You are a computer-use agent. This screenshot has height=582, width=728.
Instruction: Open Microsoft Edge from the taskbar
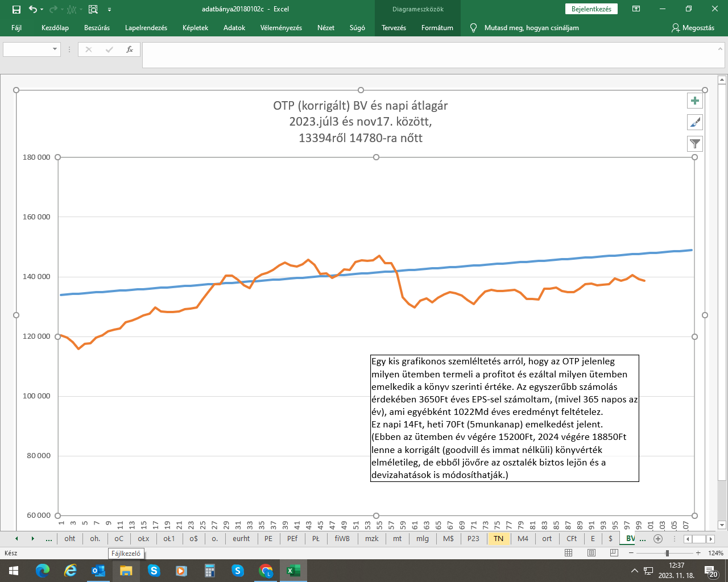(42, 571)
